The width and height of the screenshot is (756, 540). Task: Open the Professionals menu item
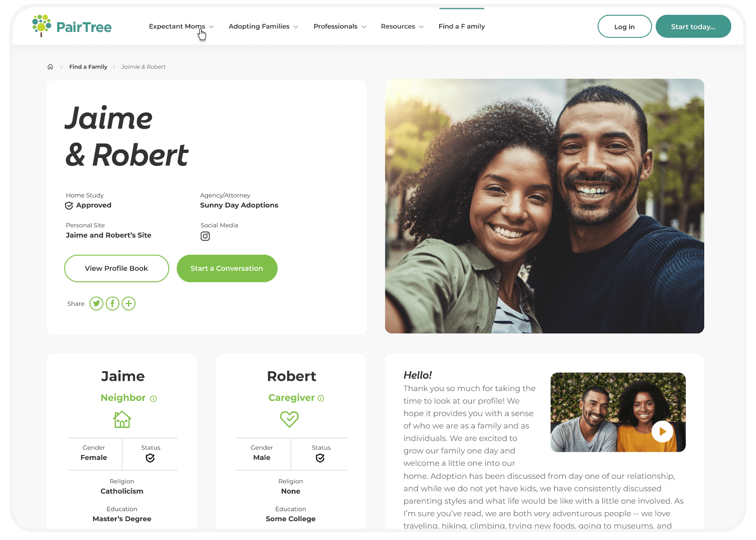pos(340,27)
